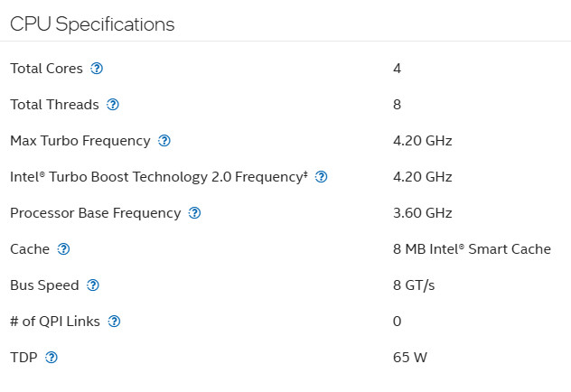Click the TDP help icon
The image size is (571, 392).
coord(51,358)
